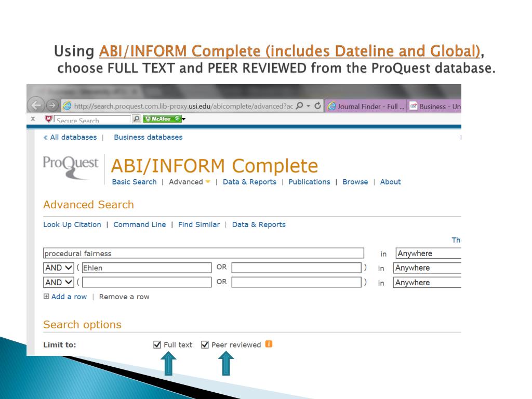
Task: Expand the address bar dropdown arrow
Action: point(308,106)
